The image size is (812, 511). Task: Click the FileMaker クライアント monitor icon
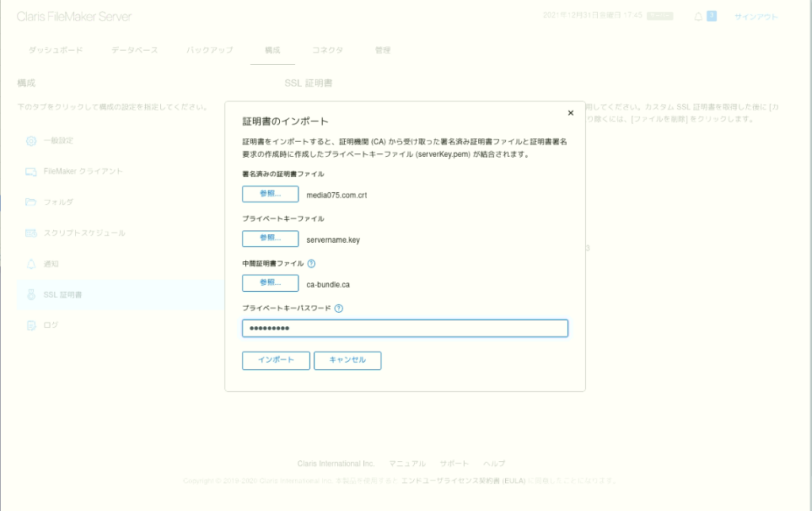(31, 171)
